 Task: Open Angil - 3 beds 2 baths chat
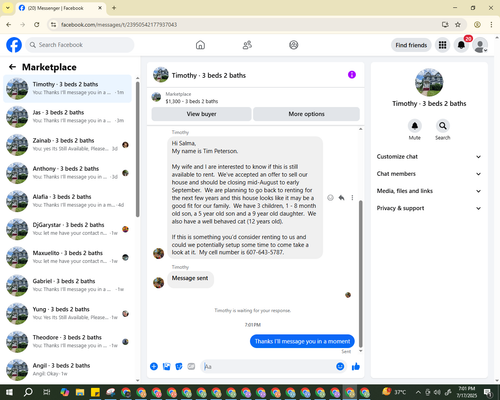click(x=67, y=369)
